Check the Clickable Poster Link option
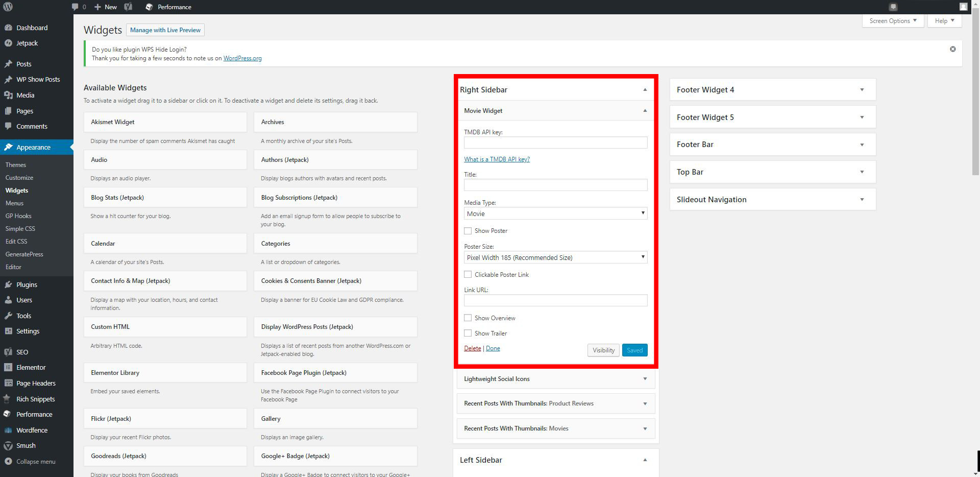Image resolution: width=980 pixels, height=477 pixels. [x=468, y=275]
